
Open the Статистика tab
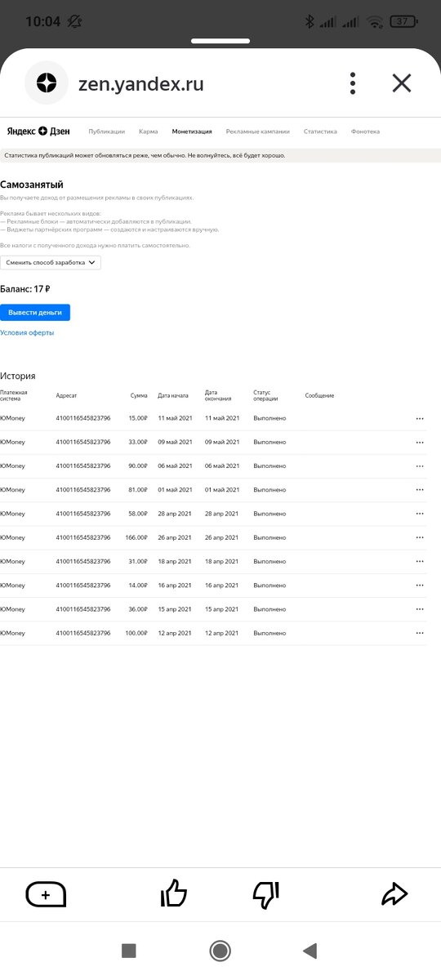(320, 131)
